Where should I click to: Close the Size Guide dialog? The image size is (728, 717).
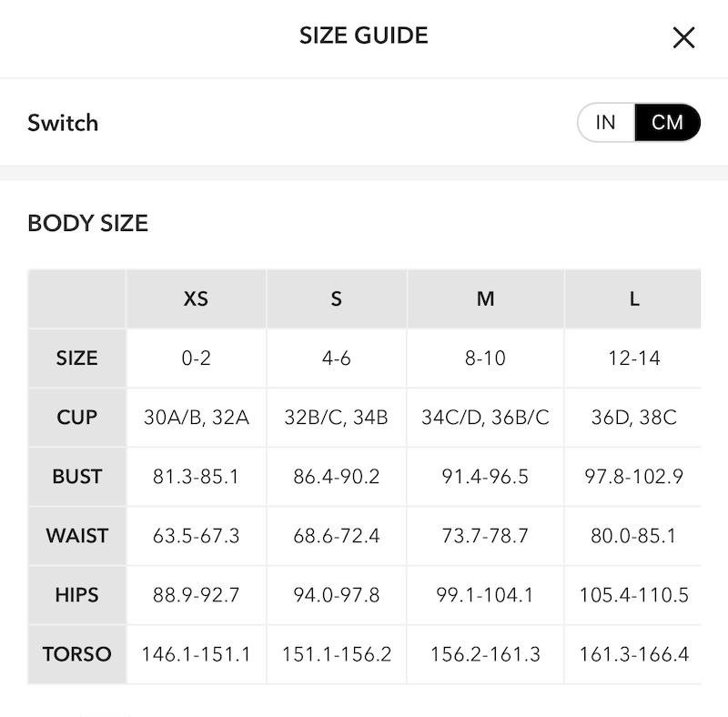683,37
